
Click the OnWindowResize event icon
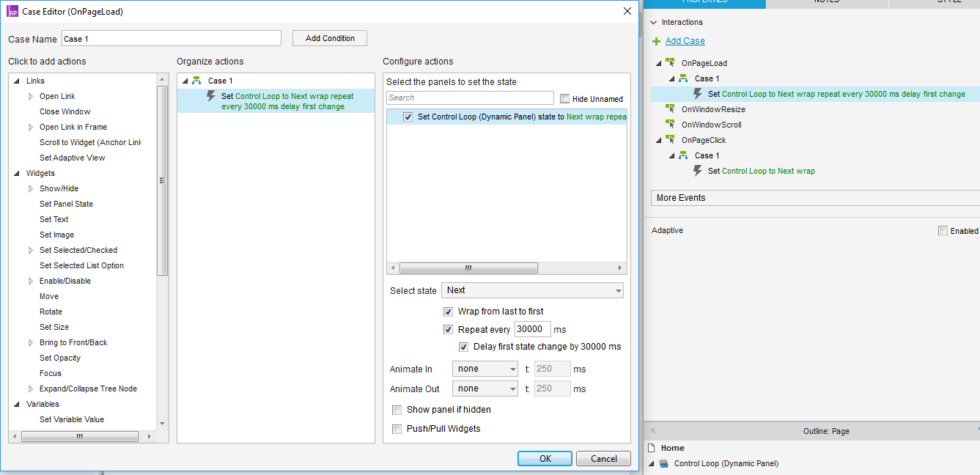click(670, 109)
